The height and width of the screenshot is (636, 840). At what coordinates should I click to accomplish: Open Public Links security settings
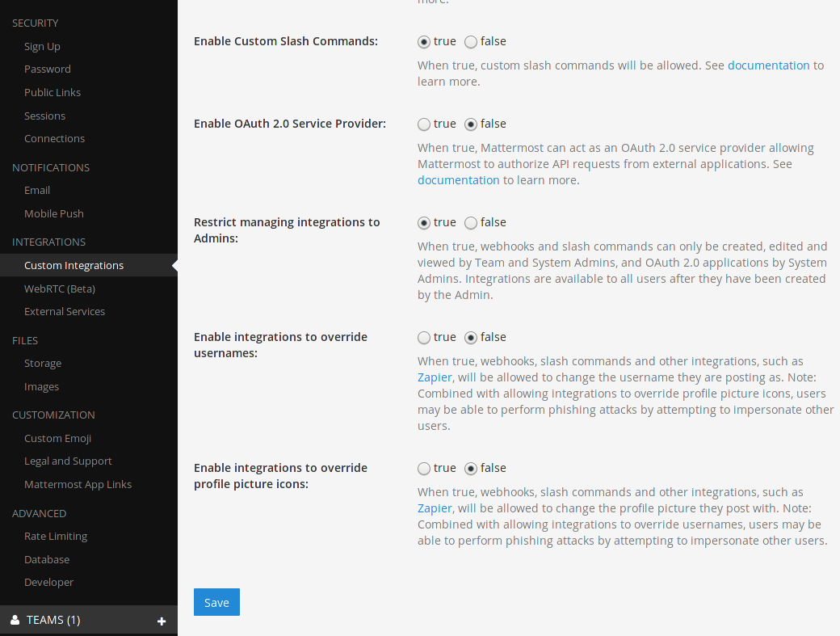pos(52,92)
